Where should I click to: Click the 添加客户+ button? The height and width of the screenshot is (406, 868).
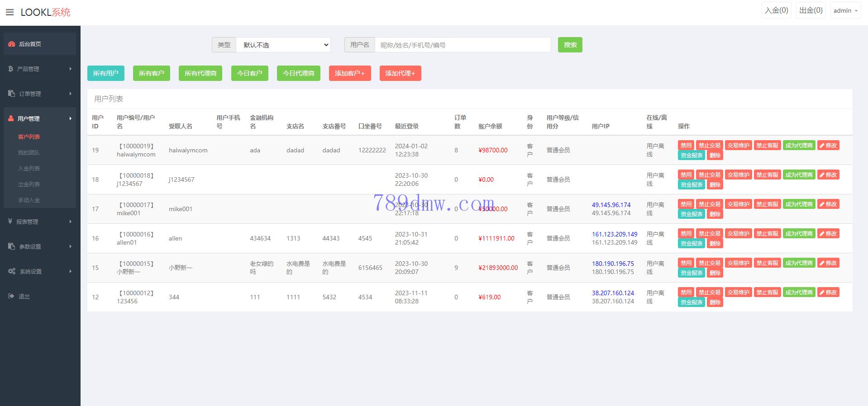(349, 73)
